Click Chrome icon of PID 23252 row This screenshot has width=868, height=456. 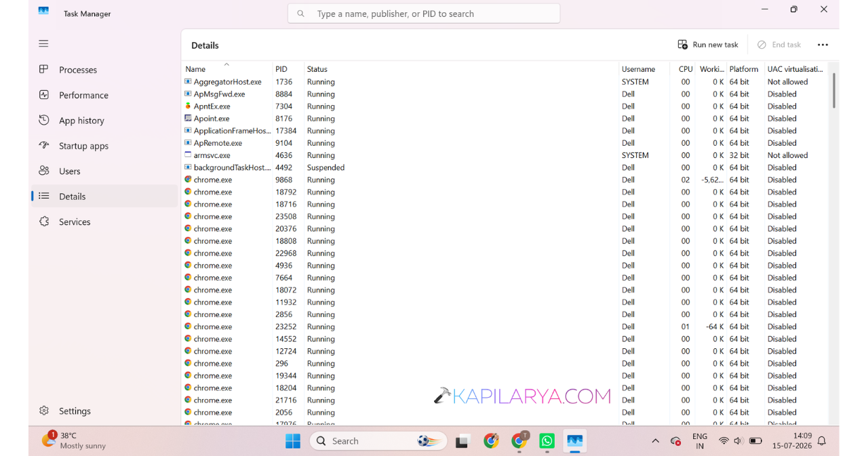[188, 326]
